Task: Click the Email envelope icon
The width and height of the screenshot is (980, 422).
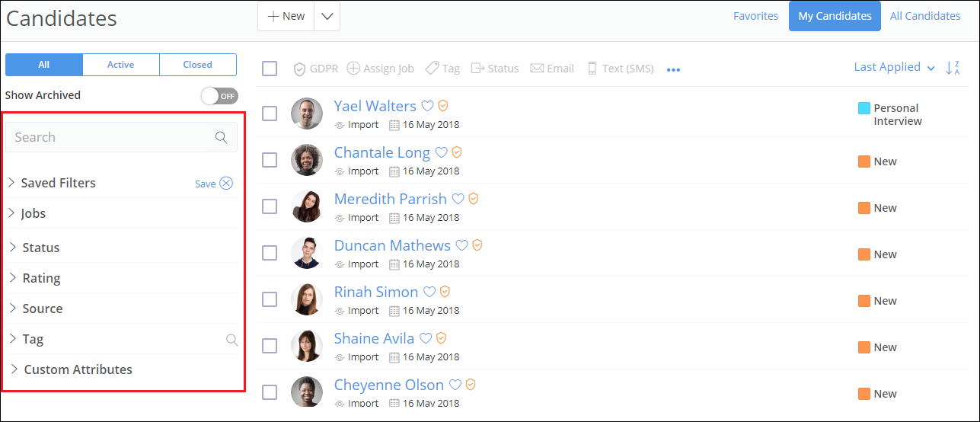Action: click(537, 69)
